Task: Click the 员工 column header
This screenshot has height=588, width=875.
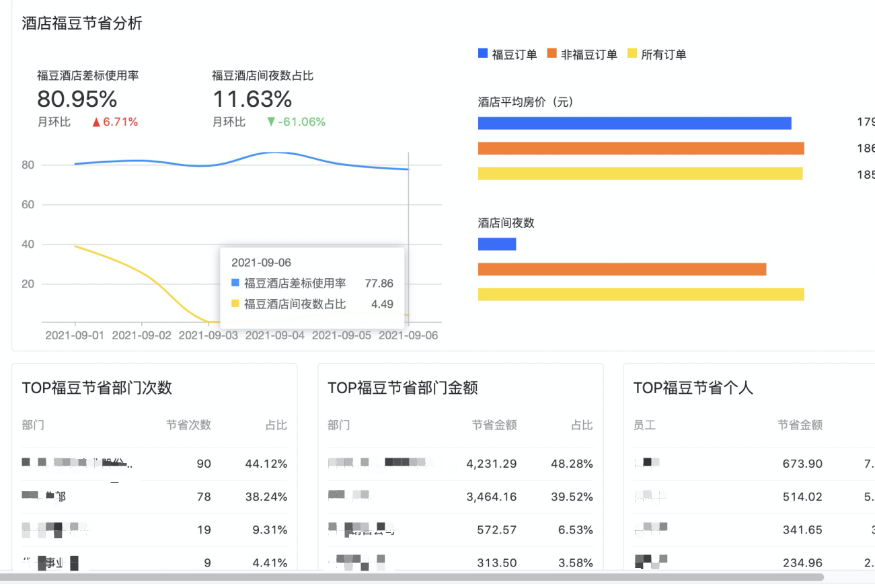Action: (x=644, y=425)
